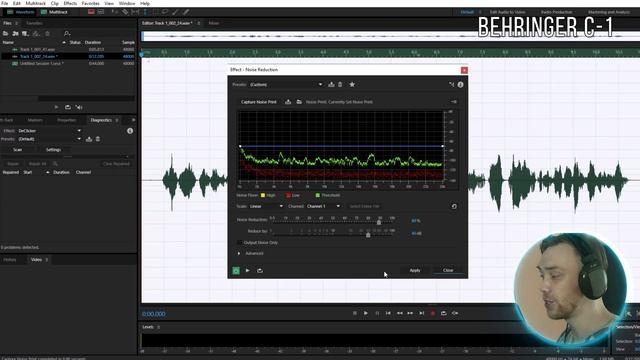Screen dimensions: 640x360
Task: Open File menu
Action: 5,3
